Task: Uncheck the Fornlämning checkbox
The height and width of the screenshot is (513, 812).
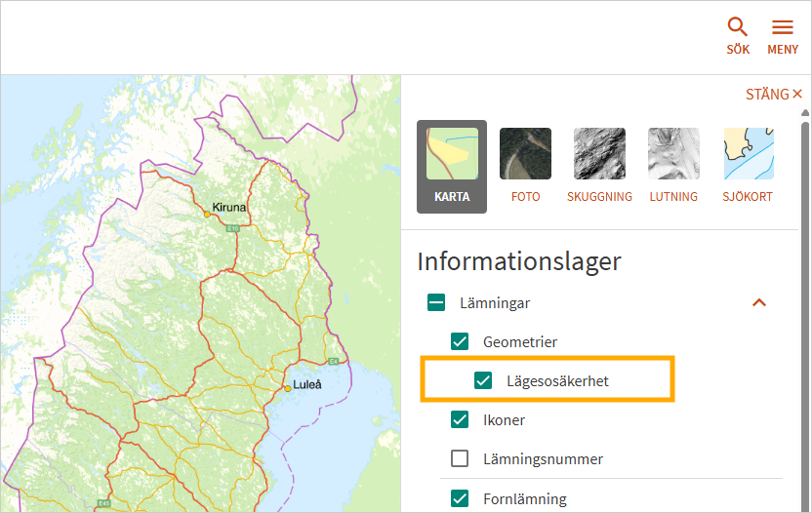Action: [x=460, y=498]
